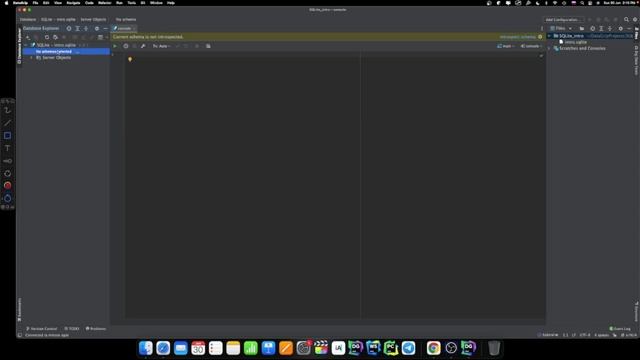Select the text tool in annotation toolbar
Viewport: 640px width, 360px height.
(7, 148)
